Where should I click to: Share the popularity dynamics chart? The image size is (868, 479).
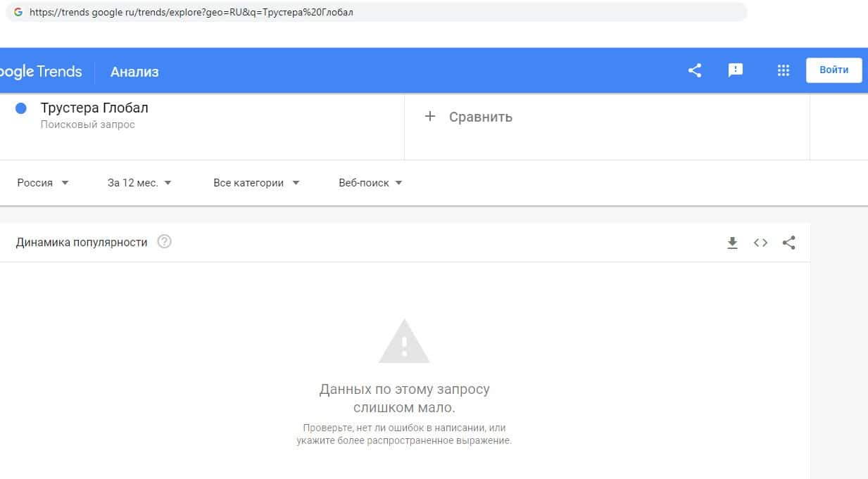coord(789,243)
